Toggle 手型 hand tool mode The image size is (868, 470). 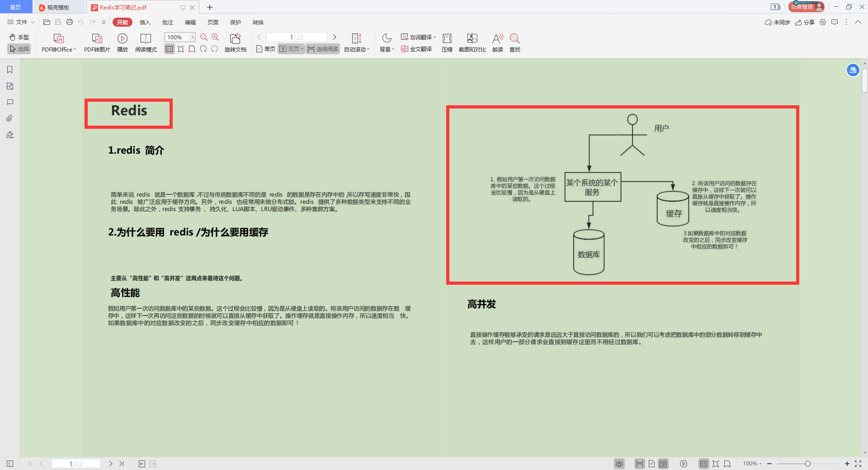click(x=19, y=37)
